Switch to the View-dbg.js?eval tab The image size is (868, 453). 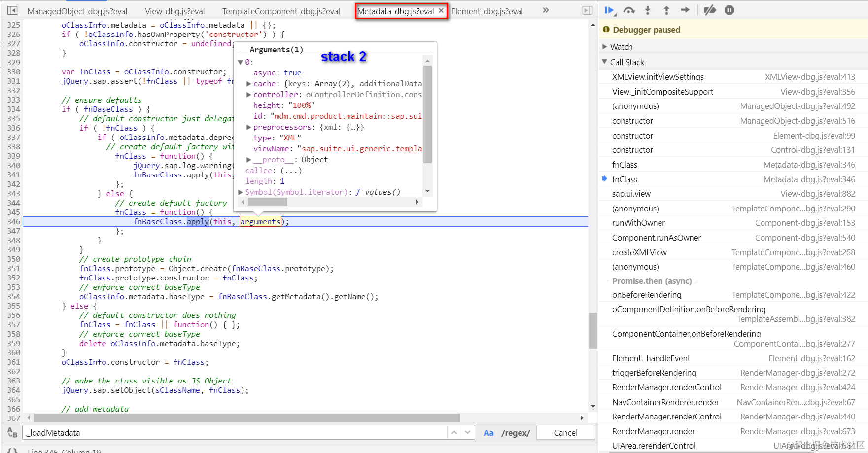point(175,11)
